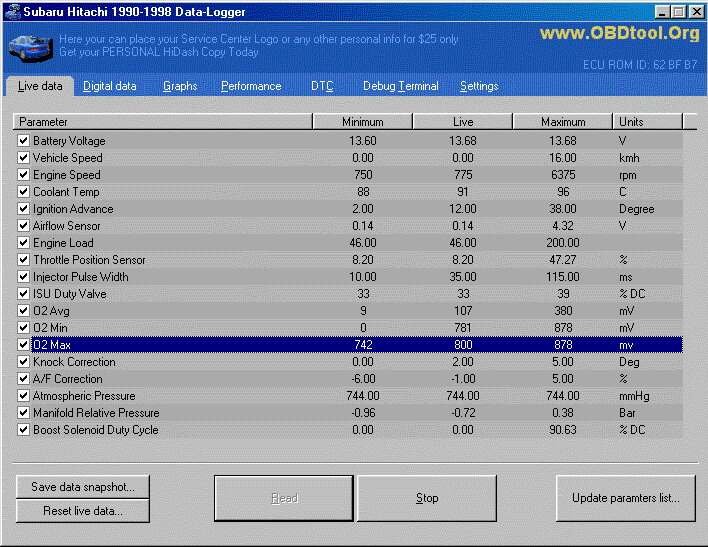Uncheck the Atmospheric Pressure checkbox
The width and height of the screenshot is (708, 547).
coord(23,396)
